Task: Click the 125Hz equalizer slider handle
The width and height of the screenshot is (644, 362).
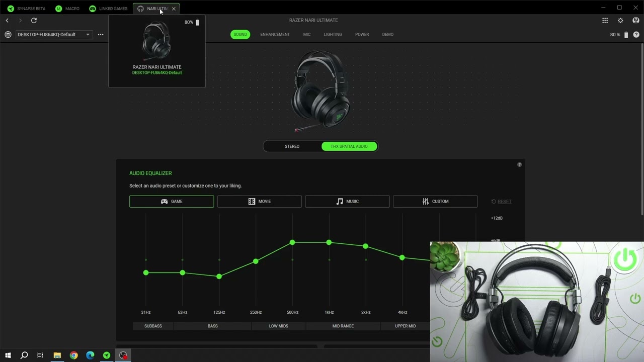Action: (219, 277)
